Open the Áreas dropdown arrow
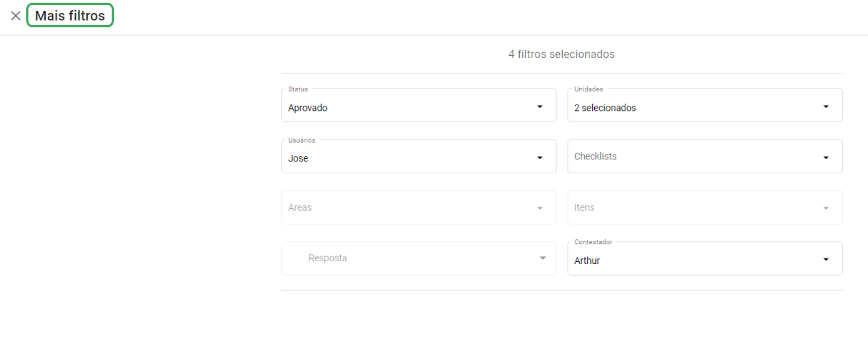 pos(539,207)
